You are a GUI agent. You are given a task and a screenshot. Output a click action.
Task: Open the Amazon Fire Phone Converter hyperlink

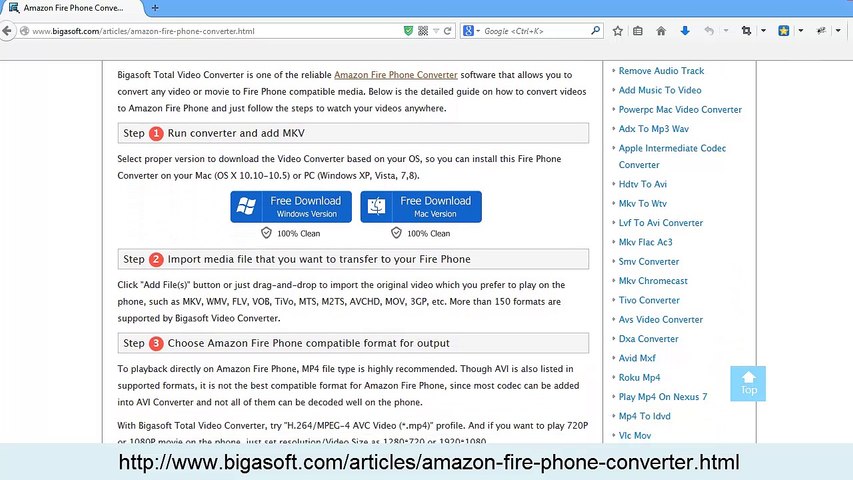(395, 75)
